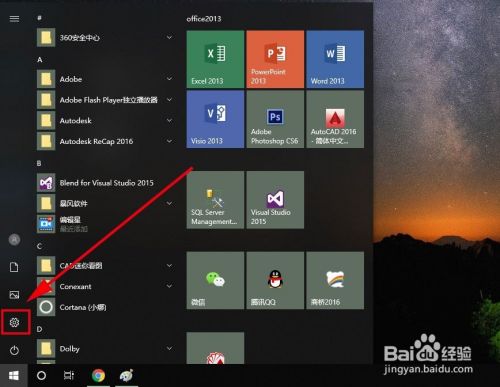Expand the 360安全中心 folder chevron
Screen dimensions: 500x387
click(169, 37)
